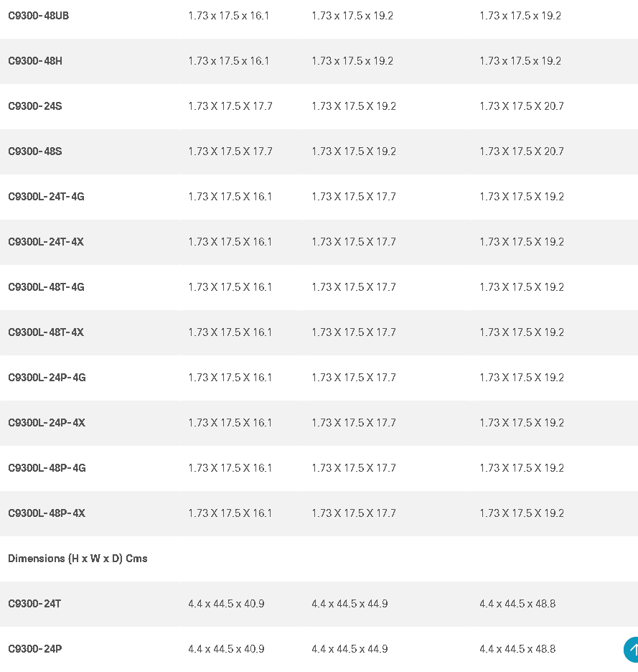
Task: Click the C9300L-24P-4G row label
Action: click(47, 378)
